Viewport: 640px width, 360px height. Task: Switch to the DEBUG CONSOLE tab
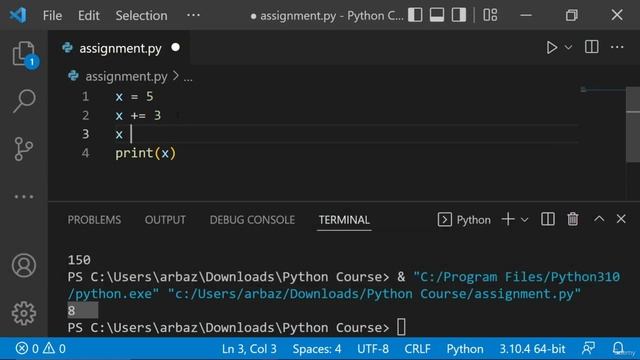click(x=252, y=220)
